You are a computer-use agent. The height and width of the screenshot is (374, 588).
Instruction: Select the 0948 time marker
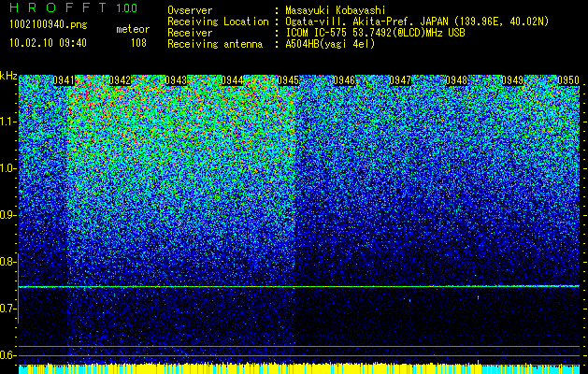456,80
